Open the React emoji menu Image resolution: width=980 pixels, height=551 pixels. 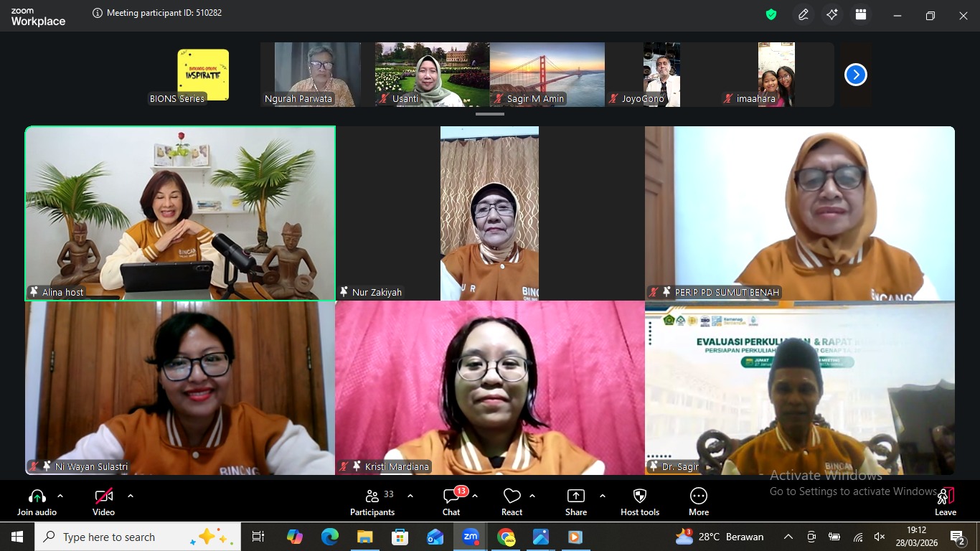(x=512, y=501)
